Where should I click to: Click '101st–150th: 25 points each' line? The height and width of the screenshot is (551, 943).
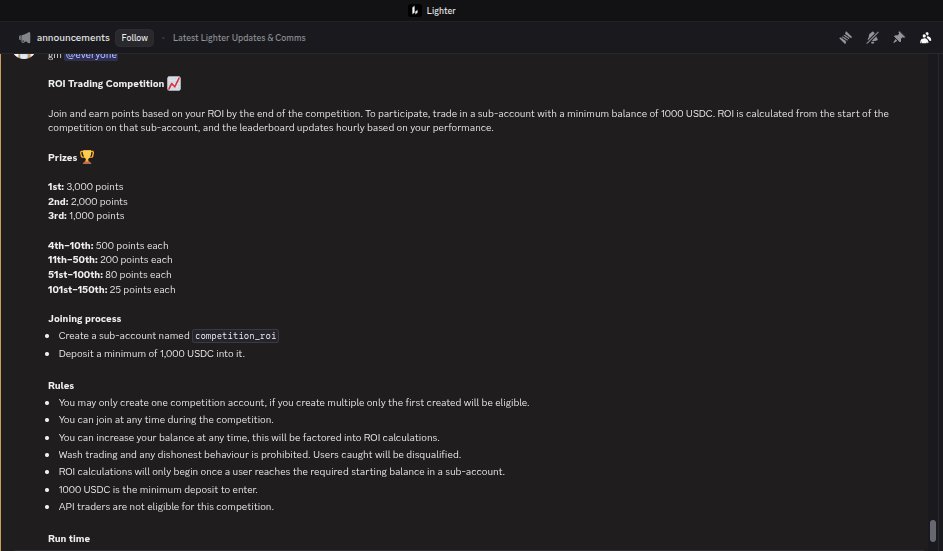(x=112, y=289)
